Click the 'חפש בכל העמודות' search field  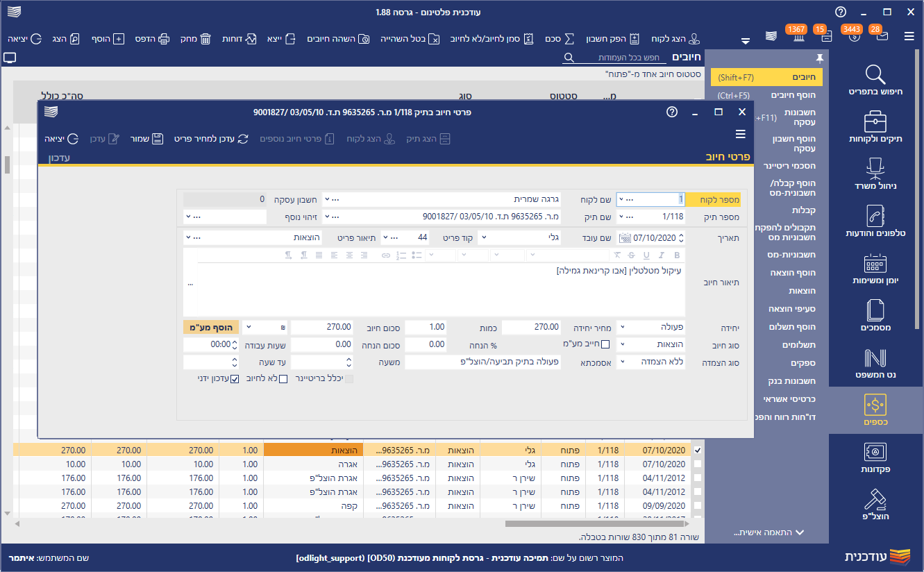(614, 58)
